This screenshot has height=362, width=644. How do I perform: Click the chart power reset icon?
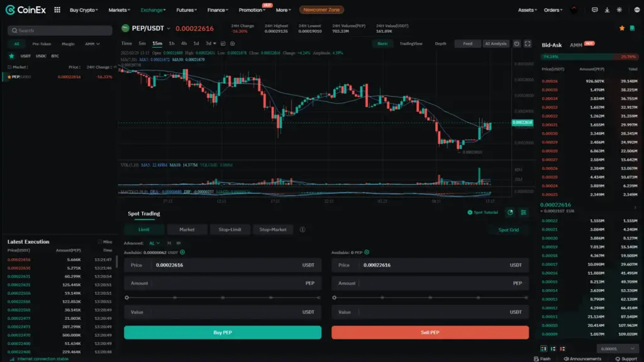point(517,43)
